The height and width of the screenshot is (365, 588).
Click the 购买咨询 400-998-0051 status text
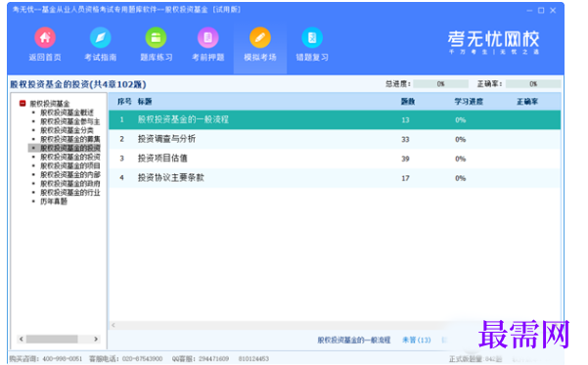point(45,358)
